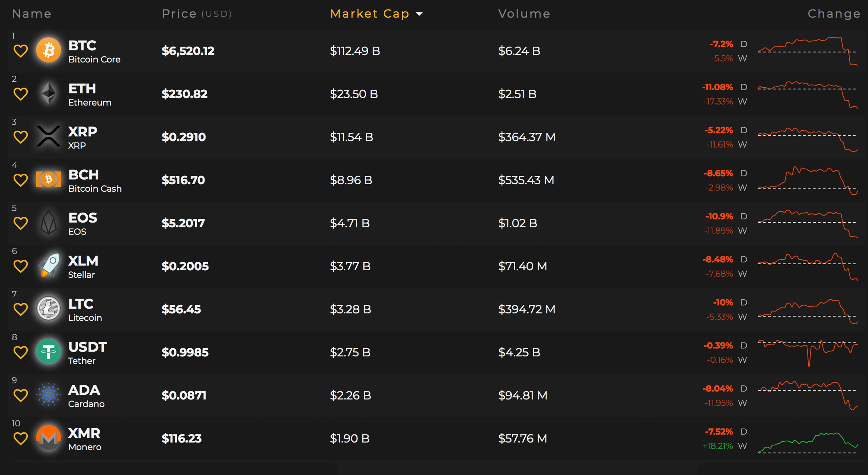Click the Tether logo icon
Image resolution: width=868 pixels, height=475 pixels.
click(49, 351)
